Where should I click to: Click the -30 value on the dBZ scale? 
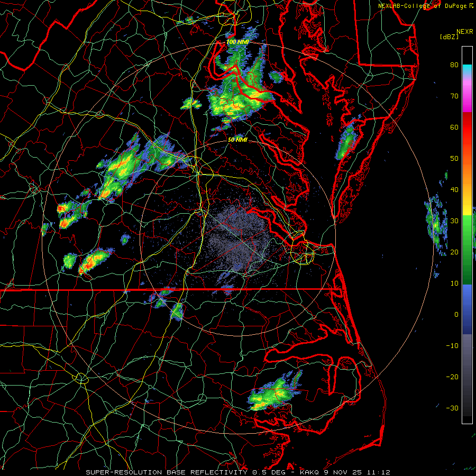(x=452, y=408)
